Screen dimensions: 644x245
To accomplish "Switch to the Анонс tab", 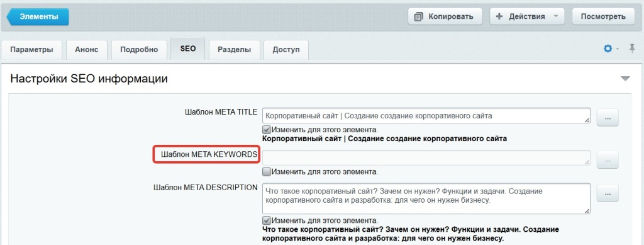I will [87, 50].
